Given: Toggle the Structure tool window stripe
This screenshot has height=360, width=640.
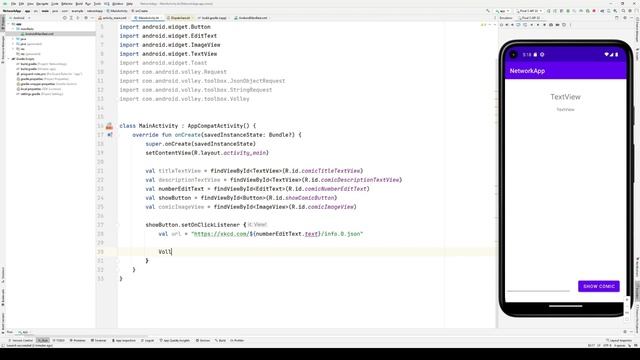Looking at the screenshot, I should click(3, 274).
